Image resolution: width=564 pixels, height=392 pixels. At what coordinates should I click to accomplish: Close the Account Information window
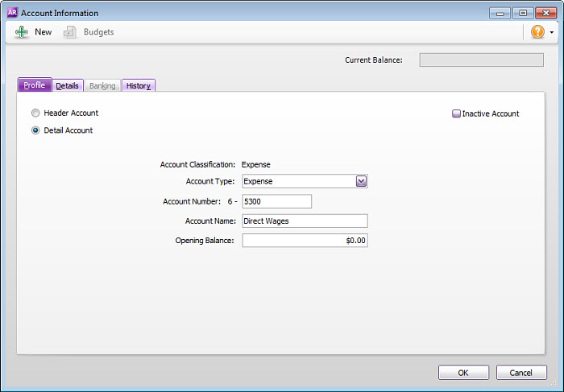[x=546, y=13]
